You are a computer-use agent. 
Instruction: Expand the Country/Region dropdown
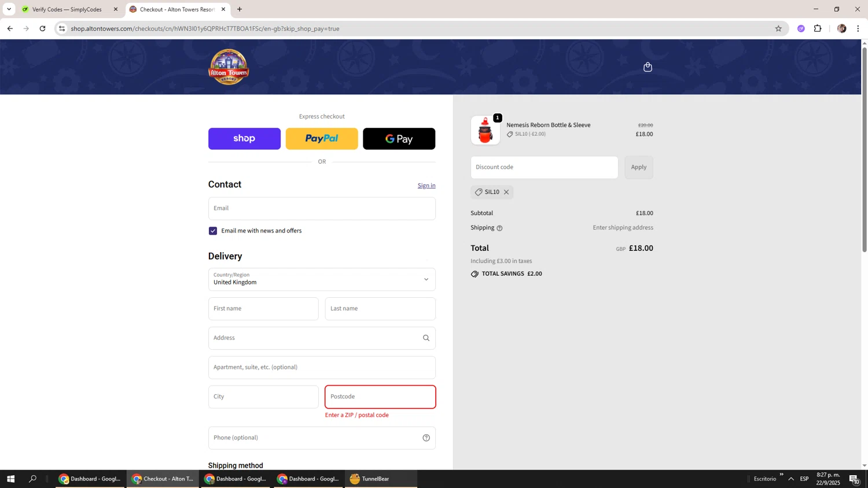coord(322,279)
